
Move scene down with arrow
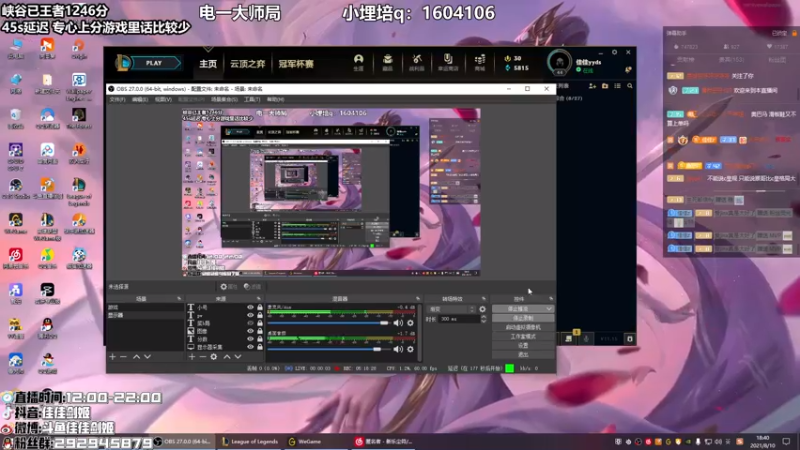(147, 357)
